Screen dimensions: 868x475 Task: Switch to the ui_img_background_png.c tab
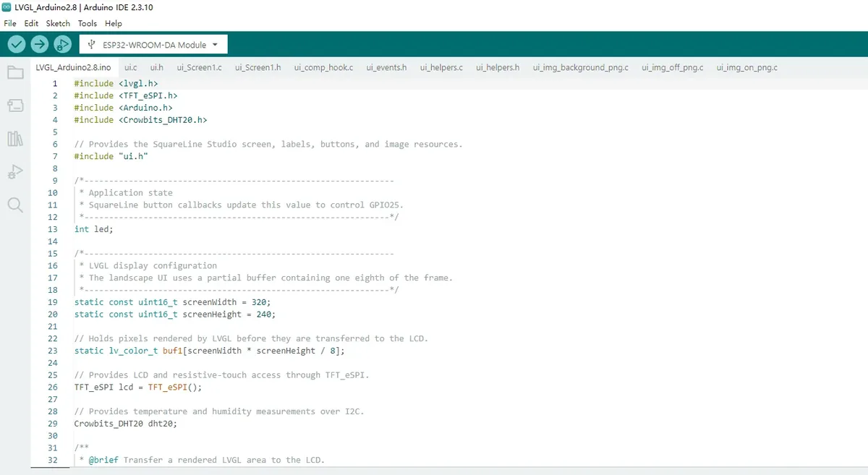click(x=581, y=67)
